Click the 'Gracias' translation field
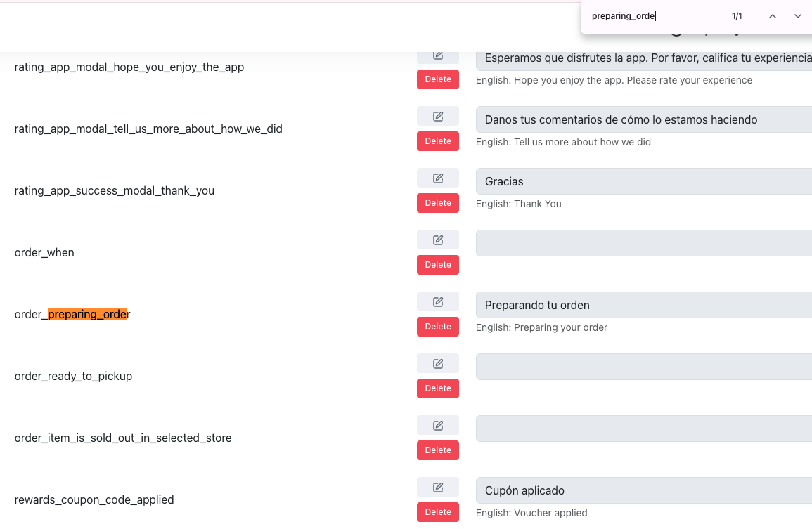Screen dimensions: 812x529 click(644, 181)
